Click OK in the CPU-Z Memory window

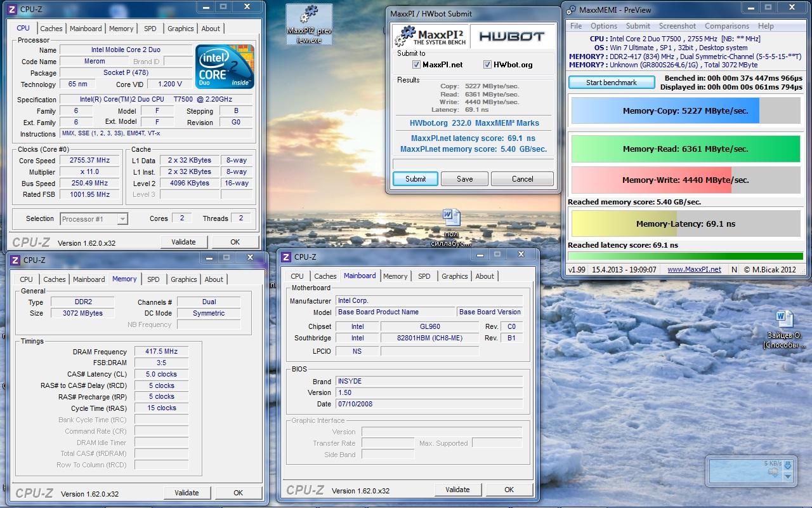[238, 493]
